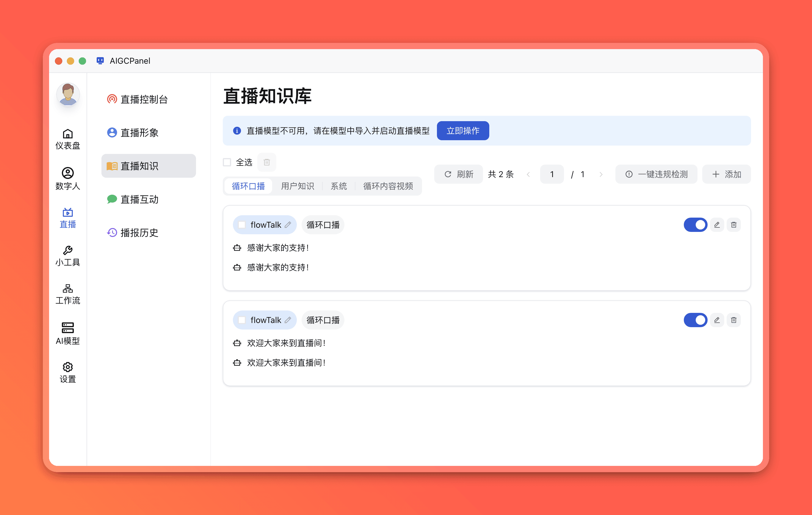Delete the 感谢大家的支持 card
This screenshot has height=515, width=812.
point(734,225)
